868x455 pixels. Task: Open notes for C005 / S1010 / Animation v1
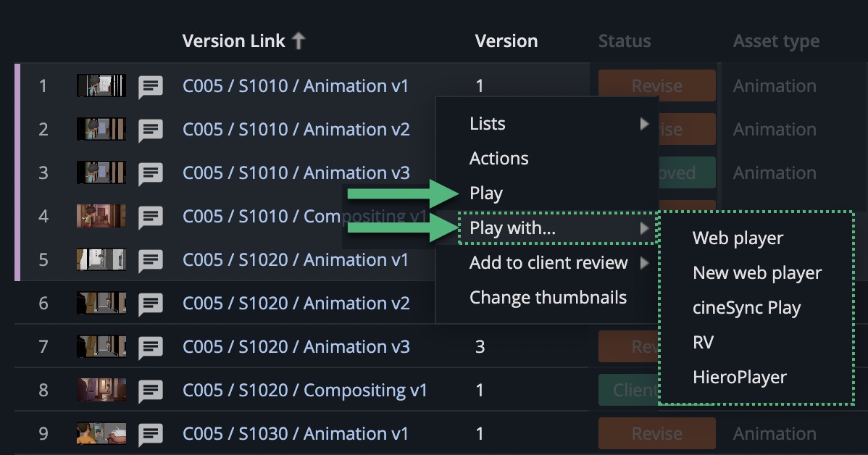point(151,86)
